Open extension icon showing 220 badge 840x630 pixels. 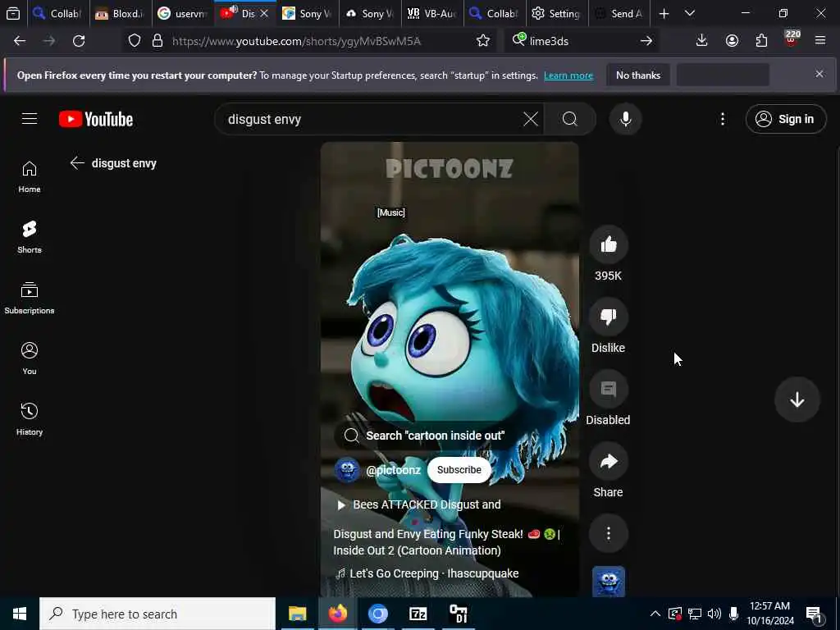pyautogui.click(x=792, y=39)
